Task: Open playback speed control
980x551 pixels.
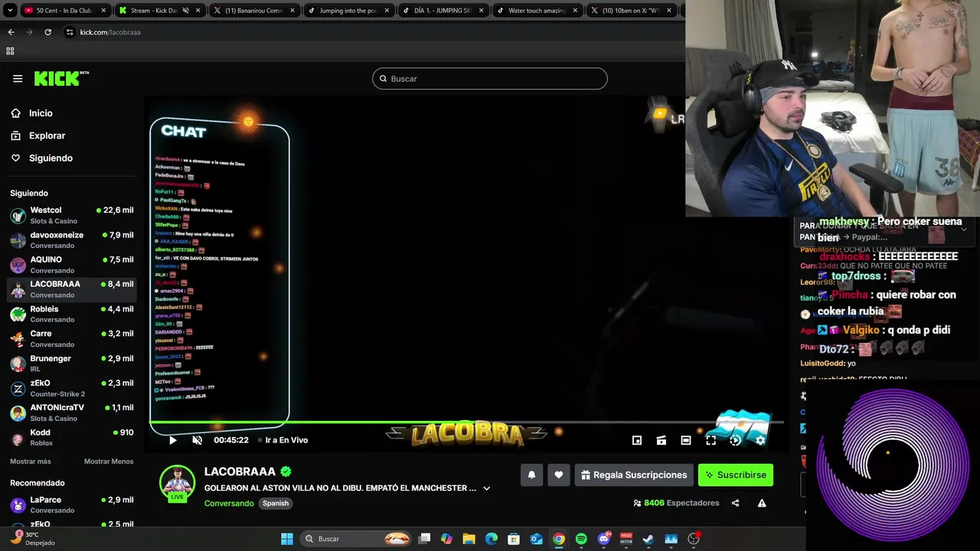Action: (735, 440)
